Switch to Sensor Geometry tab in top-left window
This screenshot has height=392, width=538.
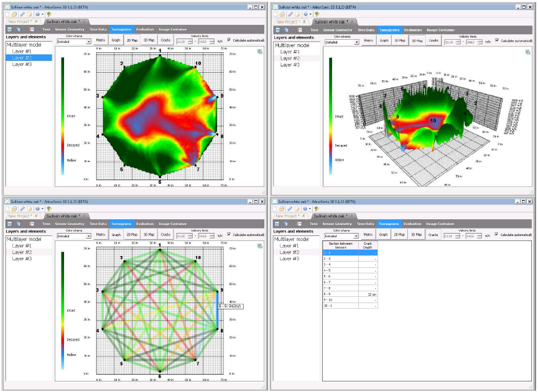[x=70, y=29]
